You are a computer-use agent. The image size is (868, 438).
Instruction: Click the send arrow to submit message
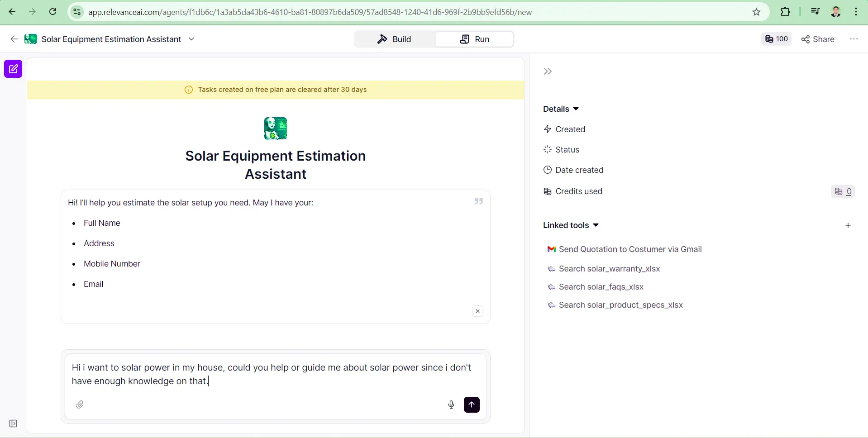472,405
